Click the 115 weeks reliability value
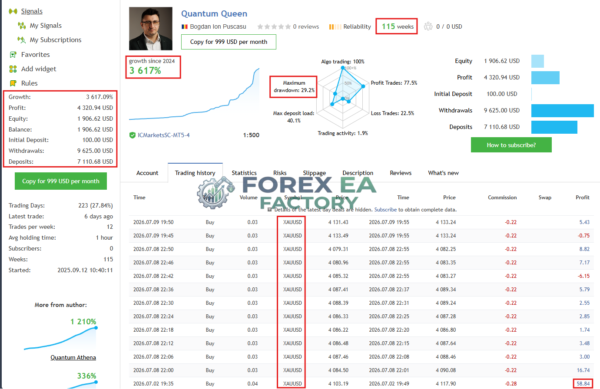The height and width of the screenshot is (389, 600). (x=397, y=26)
